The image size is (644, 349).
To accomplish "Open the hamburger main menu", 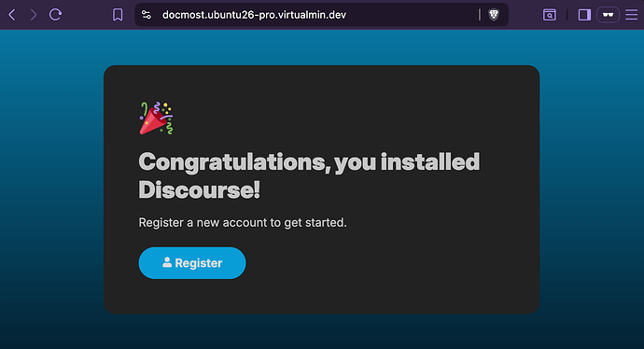I will [631, 15].
